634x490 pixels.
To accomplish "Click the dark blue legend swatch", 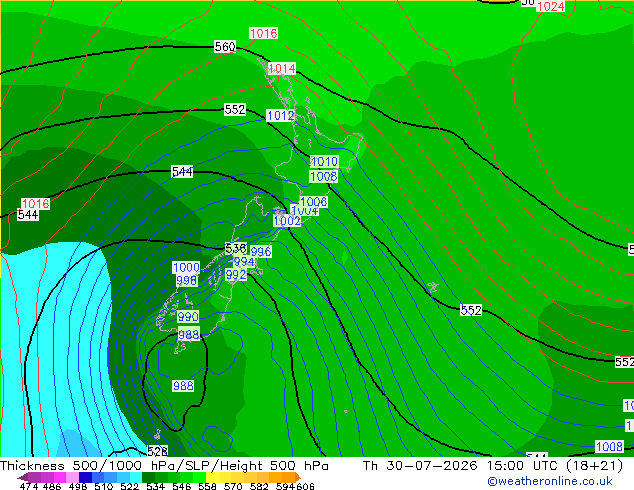I will pyautogui.click(x=85, y=477).
